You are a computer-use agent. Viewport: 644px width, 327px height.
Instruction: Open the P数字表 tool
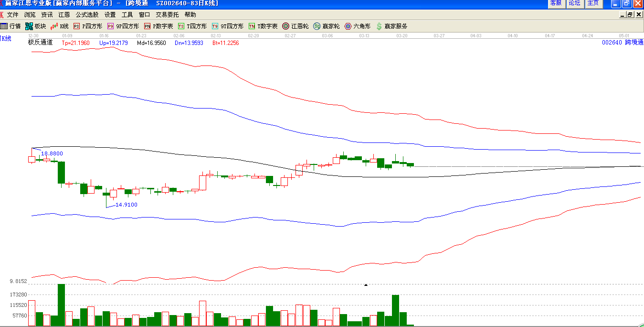coord(158,26)
